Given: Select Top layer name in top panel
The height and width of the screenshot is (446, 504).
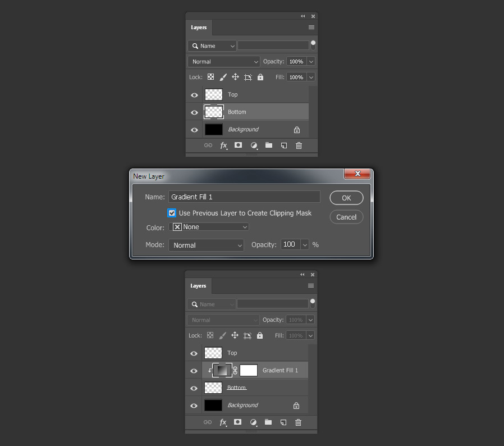Looking at the screenshot, I should point(233,94).
